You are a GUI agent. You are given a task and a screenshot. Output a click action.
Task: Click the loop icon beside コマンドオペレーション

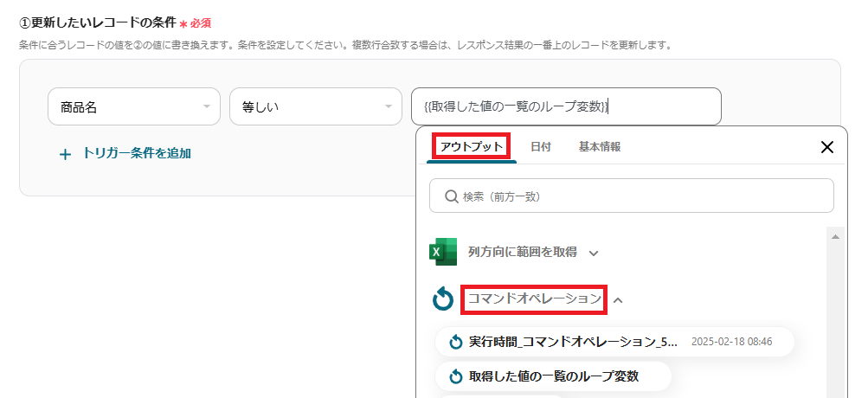pyautogui.click(x=443, y=299)
